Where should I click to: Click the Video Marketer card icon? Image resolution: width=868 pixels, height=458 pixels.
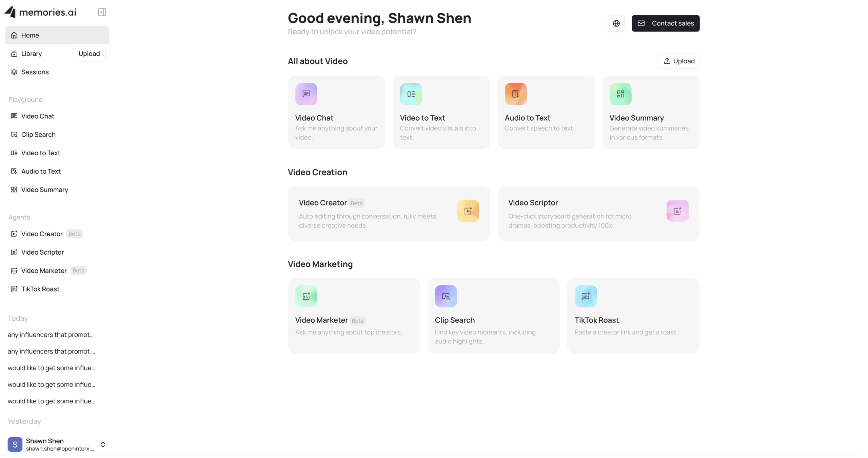[306, 296]
